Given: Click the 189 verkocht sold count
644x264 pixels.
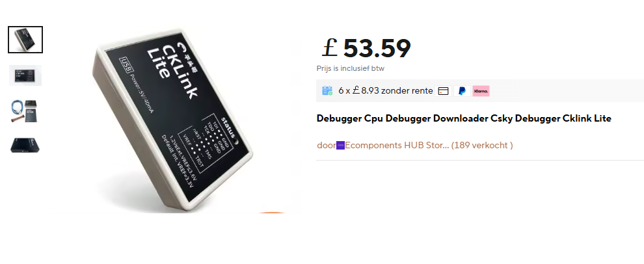Looking at the screenshot, I should (x=482, y=146).
